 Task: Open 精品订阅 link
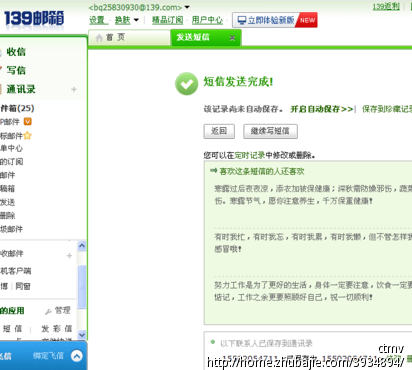click(167, 20)
